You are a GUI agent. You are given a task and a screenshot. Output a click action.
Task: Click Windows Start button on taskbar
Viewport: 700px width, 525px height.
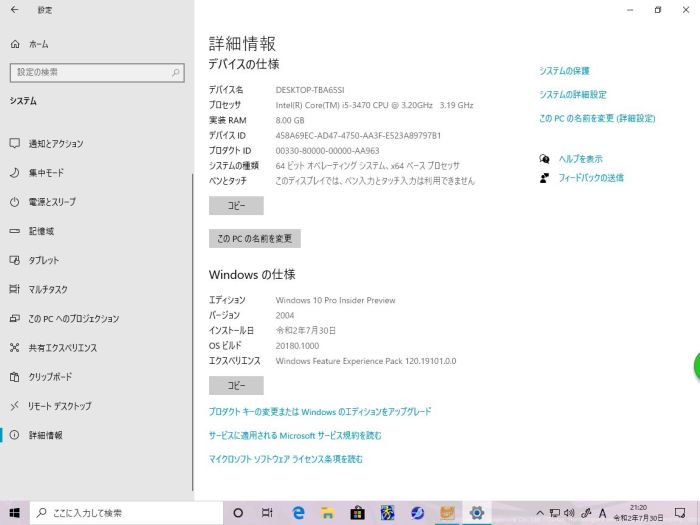tap(14, 513)
